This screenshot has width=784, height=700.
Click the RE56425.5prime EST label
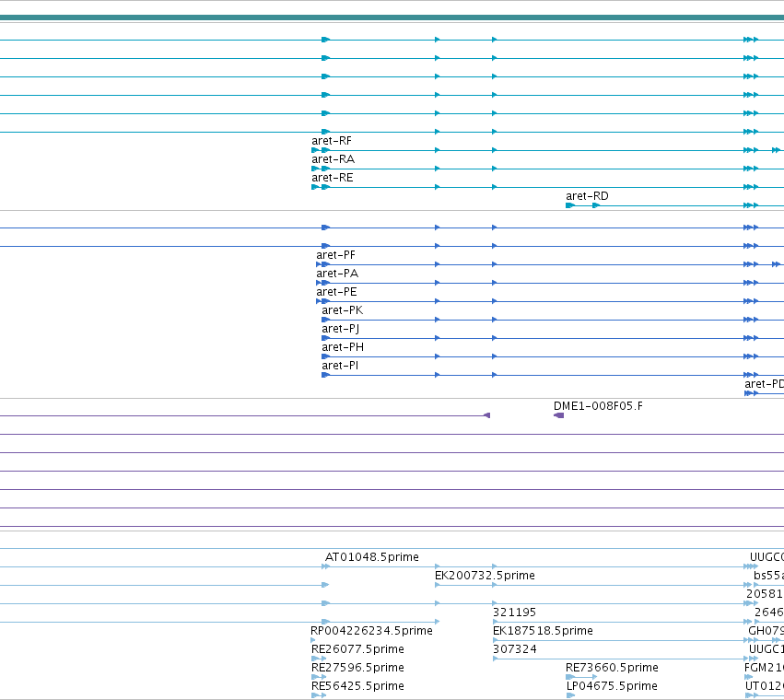[x=357, y=686]
